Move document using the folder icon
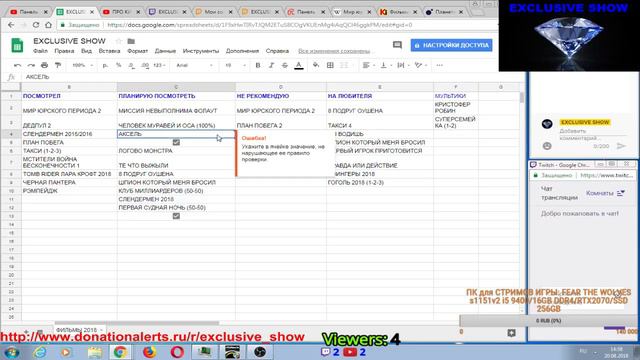The width and height of the screenshot is (640, 360). point(131,41)
